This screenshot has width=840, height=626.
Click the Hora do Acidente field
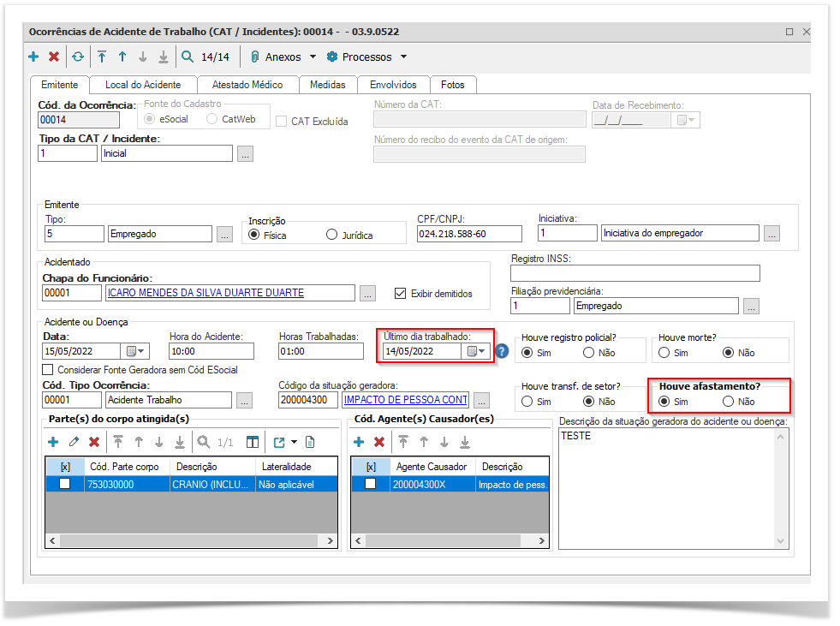point(211,352)
